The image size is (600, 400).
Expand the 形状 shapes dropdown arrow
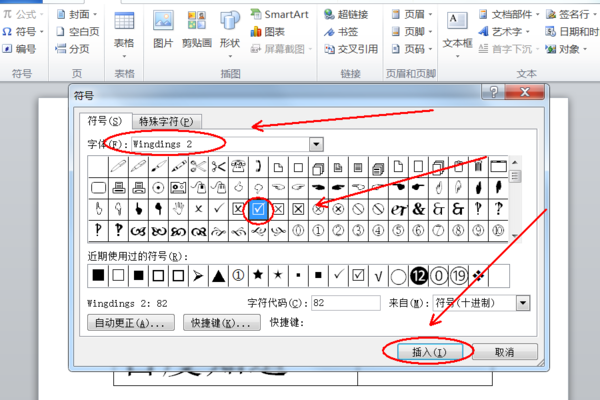coord(230,56)
